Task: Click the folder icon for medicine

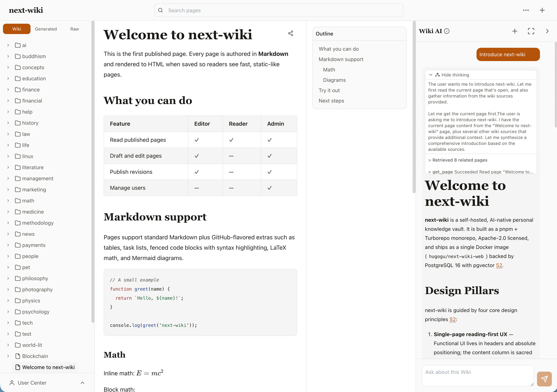Action: (18, 212)
